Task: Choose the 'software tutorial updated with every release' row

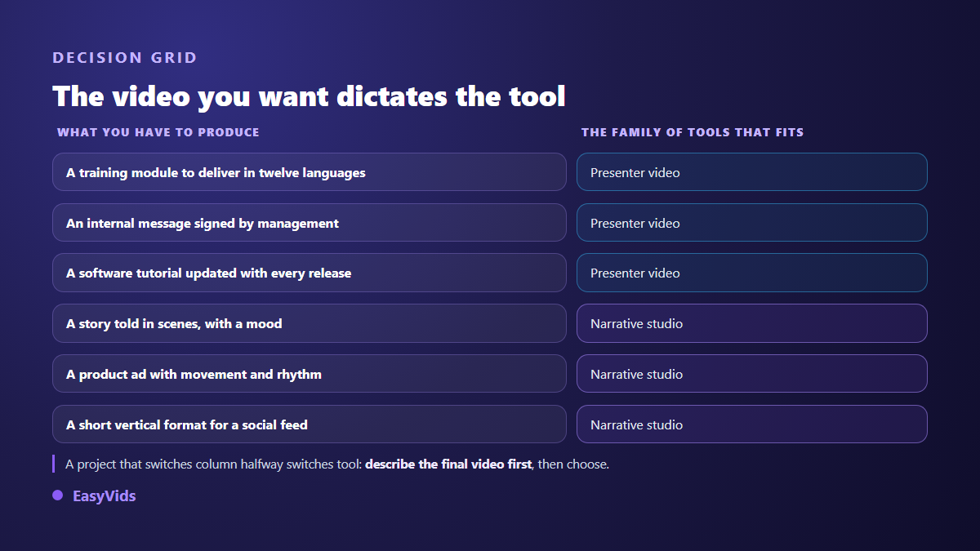Action: [310, 273]
